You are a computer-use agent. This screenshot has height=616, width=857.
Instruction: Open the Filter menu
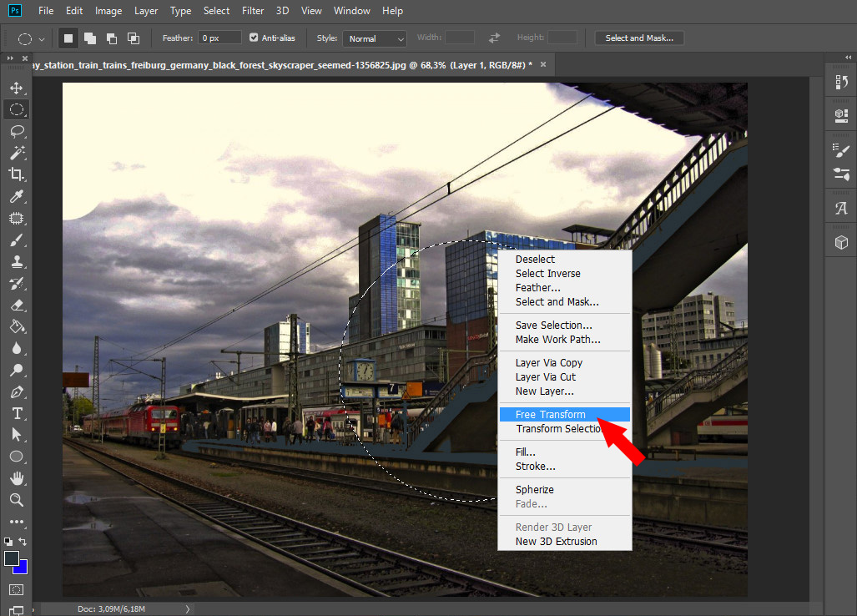click(x=252, y=11)
